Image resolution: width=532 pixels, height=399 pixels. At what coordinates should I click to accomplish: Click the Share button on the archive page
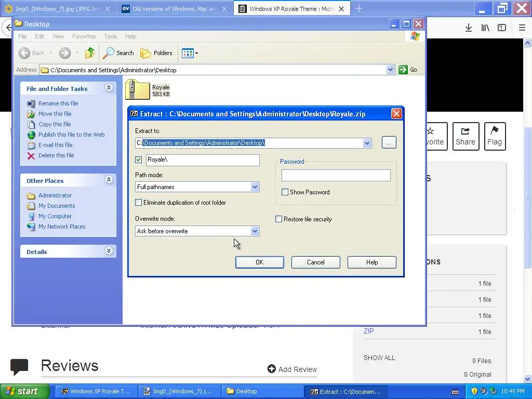[465, 137]
